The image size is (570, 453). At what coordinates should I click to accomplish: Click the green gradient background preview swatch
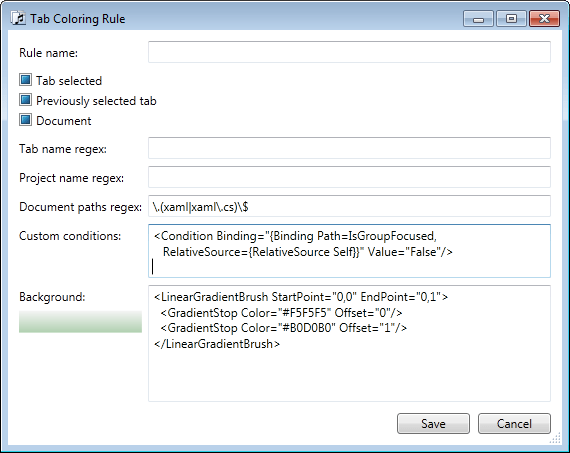click(x=80, y=322)
